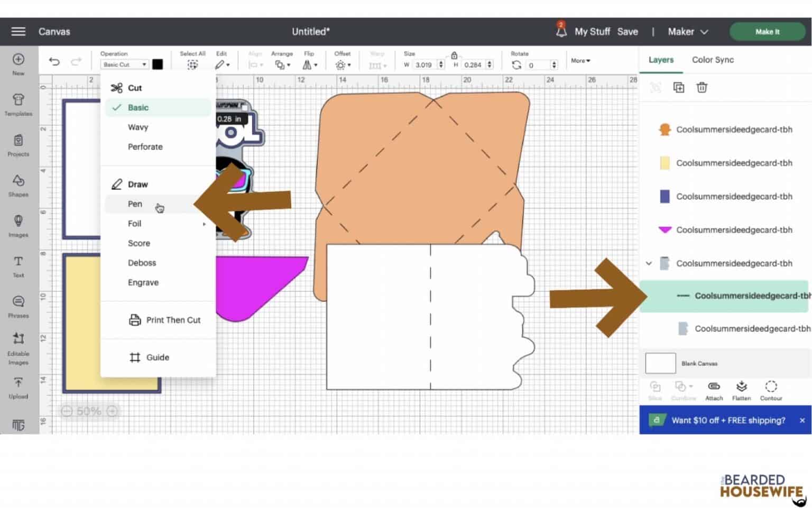Open the Text tool

19,266
